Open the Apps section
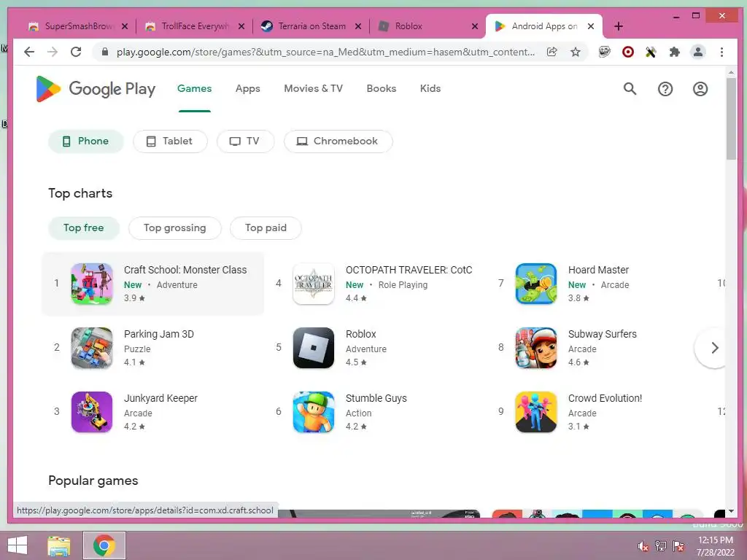The image size is (747, 560). pyautogui.click(x=248, y=88)
